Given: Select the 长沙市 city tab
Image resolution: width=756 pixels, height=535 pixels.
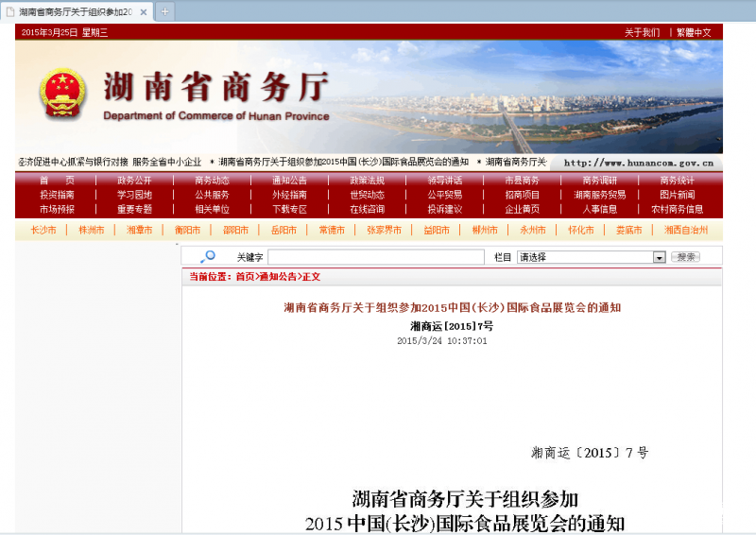Looking at the screenshot, I should click(43, 230).
